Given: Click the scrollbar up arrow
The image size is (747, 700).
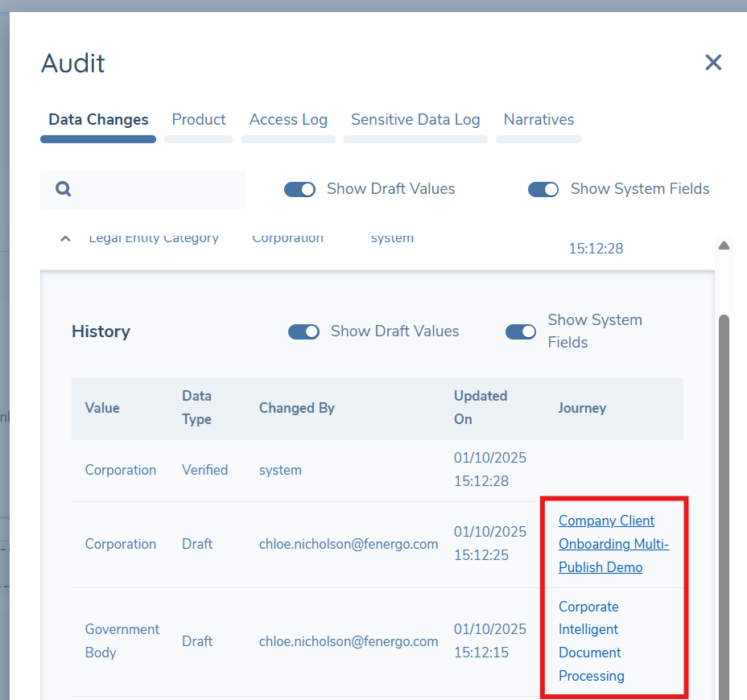Looking at the screenshot, I should point(723,245).
